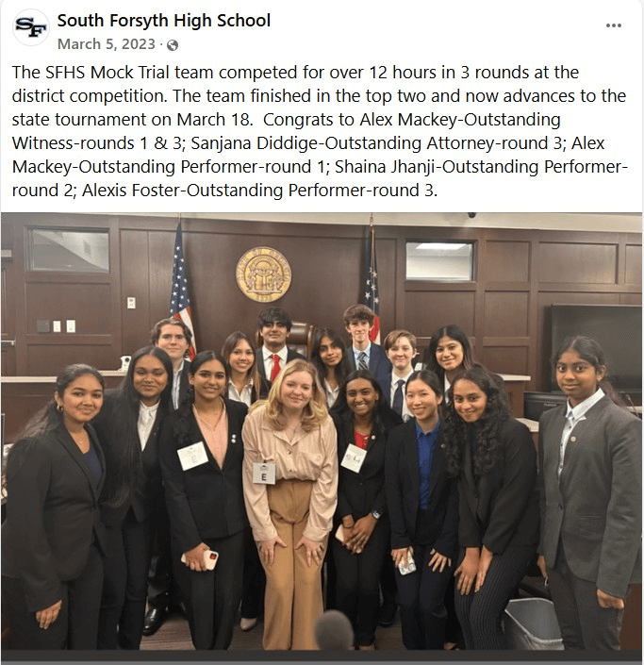Image resolution: width=644 pixels, height=665 pixels.
Task: Open the March 5, 2023 timestamp link
Action: [x=107, y=44]
